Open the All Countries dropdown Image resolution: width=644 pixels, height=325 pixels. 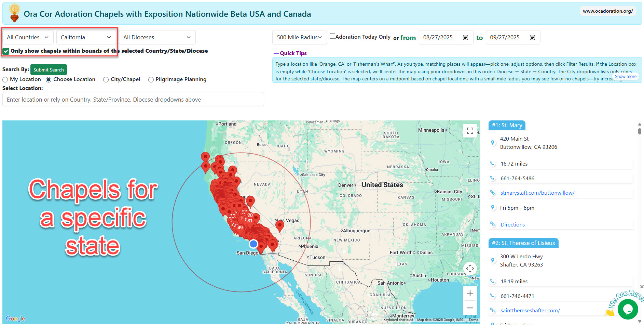(x=28, y=37)
